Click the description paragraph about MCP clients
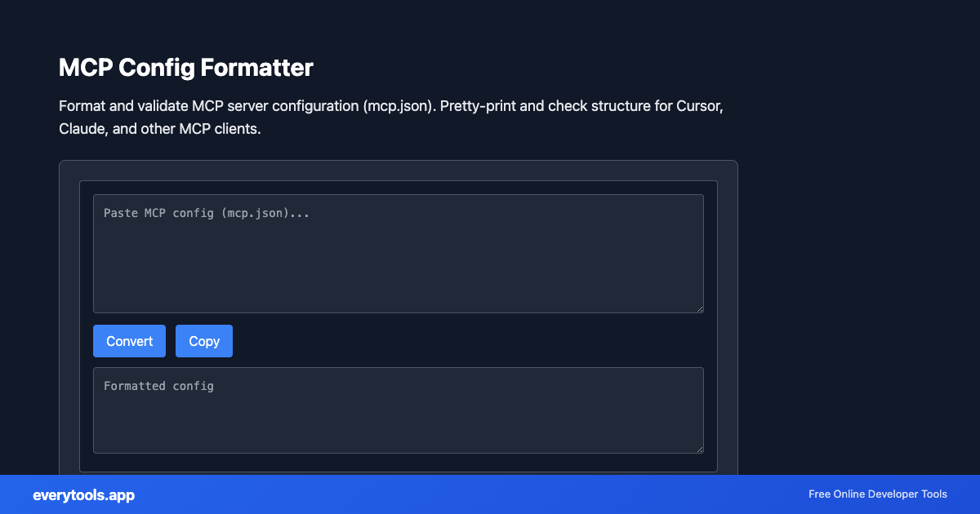The image size is (980, 514). (x=390, y=117)
